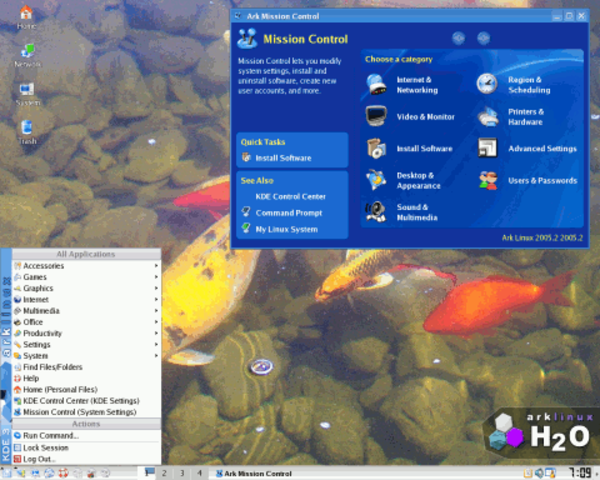The height and width of the screenshot is (480, 600).
Task: Expand the Office submenu
Action: (x=86, y=322)
